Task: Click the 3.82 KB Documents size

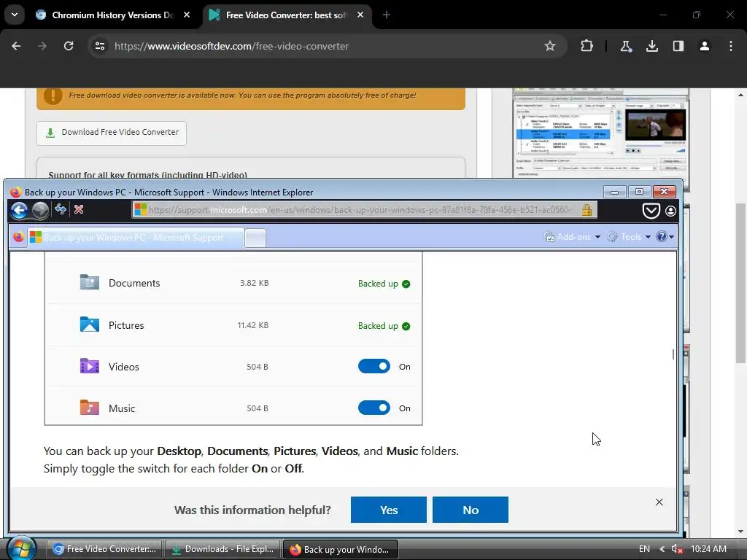Action: pos(255,283)
